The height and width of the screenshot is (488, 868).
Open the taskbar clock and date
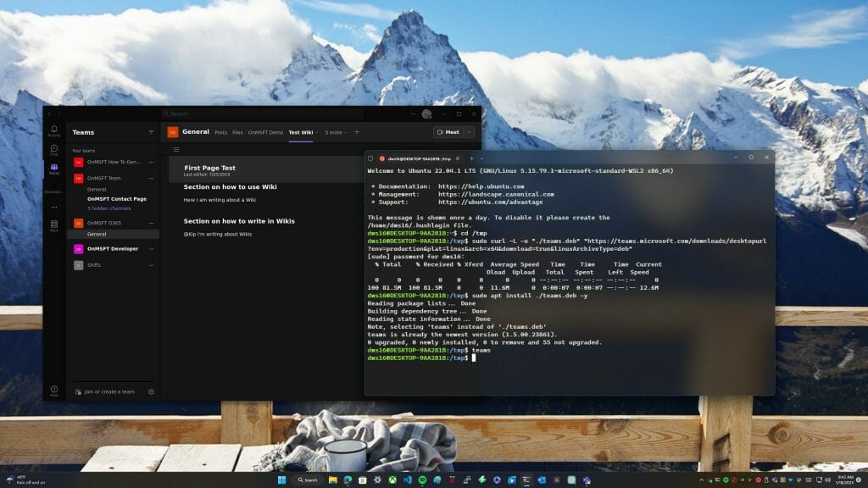tap(845, 480)
